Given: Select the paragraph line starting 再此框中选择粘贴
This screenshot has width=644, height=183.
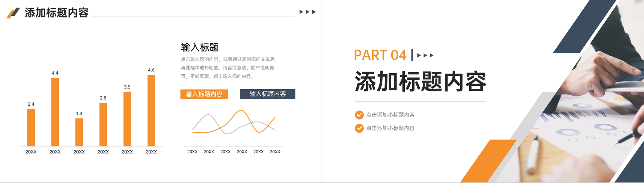Looking at the screenshot, I should click(x=228, y=68).
